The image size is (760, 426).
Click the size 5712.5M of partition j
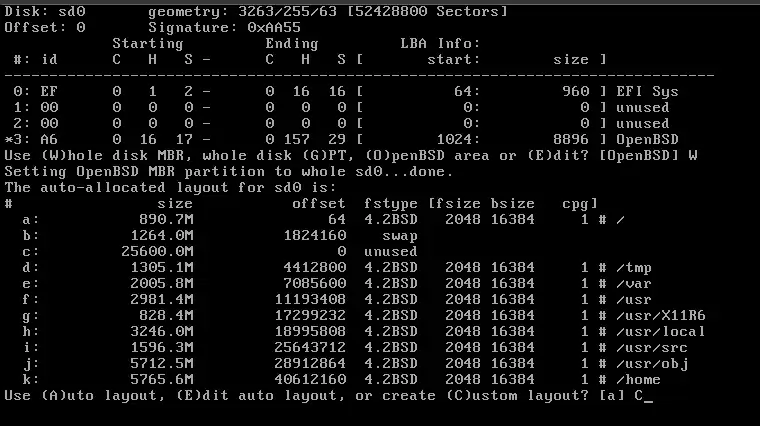(x=162, y=363)
